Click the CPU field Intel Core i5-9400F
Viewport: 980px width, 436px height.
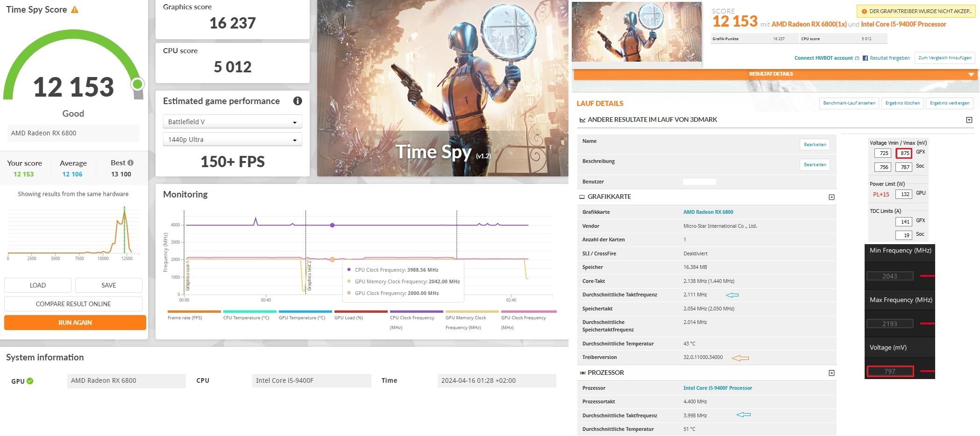pos(312,380)
